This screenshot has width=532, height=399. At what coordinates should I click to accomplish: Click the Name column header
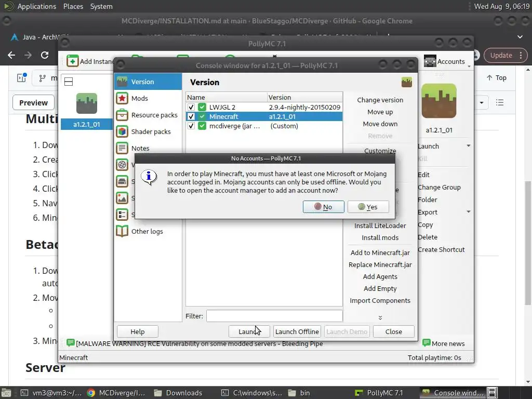(x=227, y=97)
